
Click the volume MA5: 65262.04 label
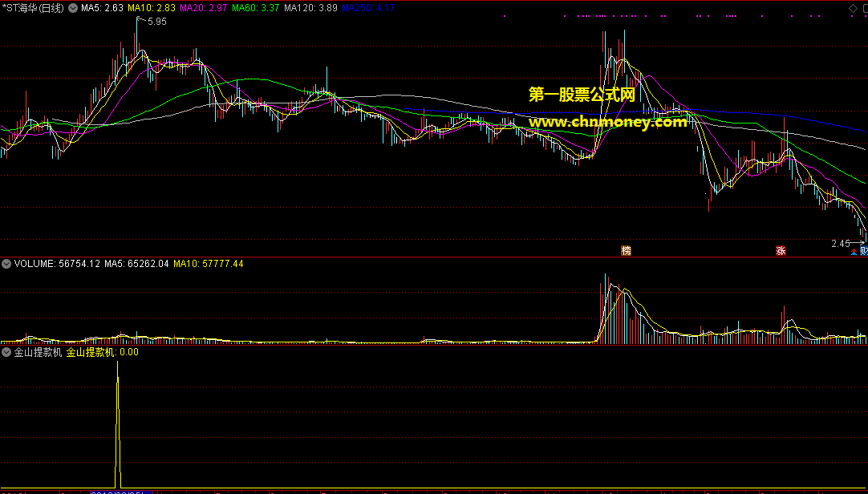(x=136, y=264)
